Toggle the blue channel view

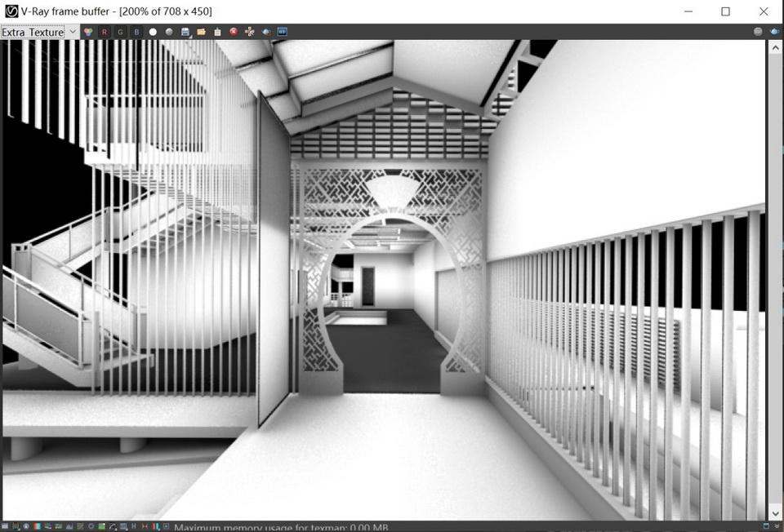pyautogui.click(x=136, y=32)
